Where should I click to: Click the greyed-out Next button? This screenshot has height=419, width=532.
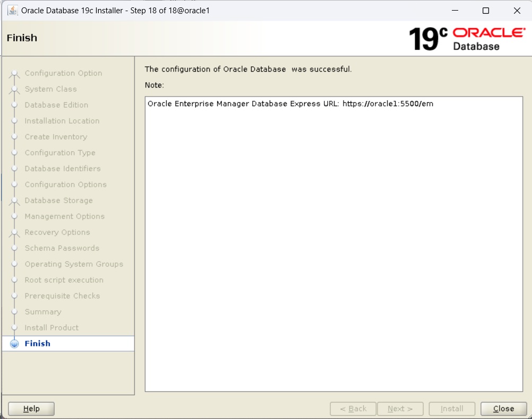pos(400,409)
